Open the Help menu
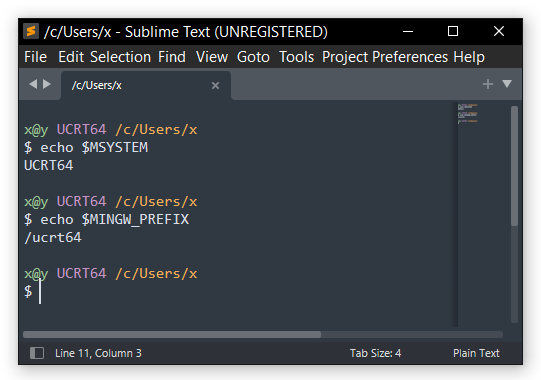The height and width of the screenshot is (380, 541). (469, 58)
